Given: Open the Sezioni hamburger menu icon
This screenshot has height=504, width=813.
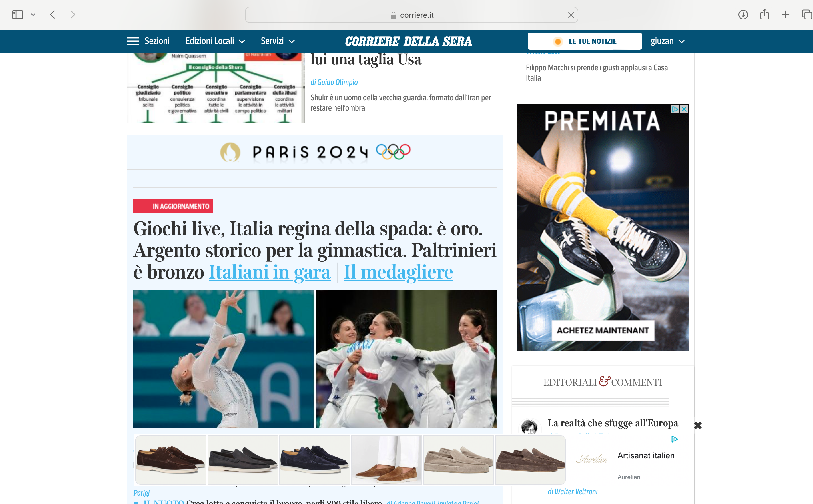Looking at the screenshot, I should (x=133, y=41).
